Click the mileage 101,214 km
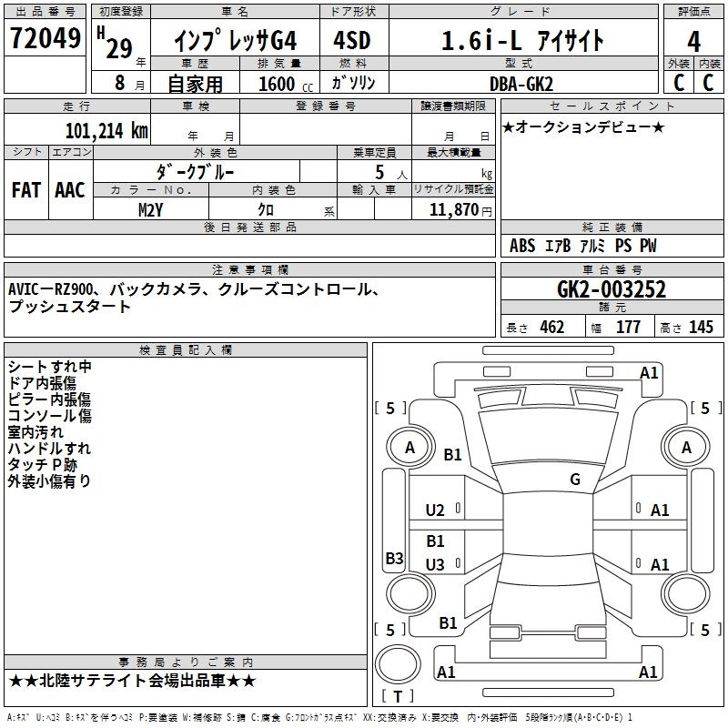The height and width of the screenshot is (728, 728). pyautogui.click(x=106, y=131)
